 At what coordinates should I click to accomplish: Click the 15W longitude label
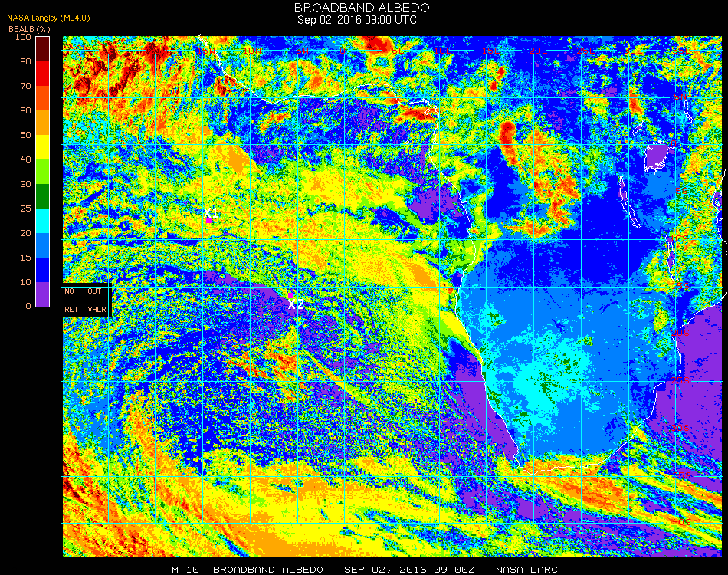[205, 51]
